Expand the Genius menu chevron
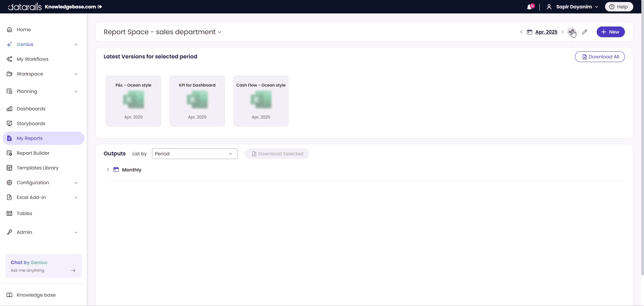This screenshot has width=644, height=306. (x=76, y=45)
